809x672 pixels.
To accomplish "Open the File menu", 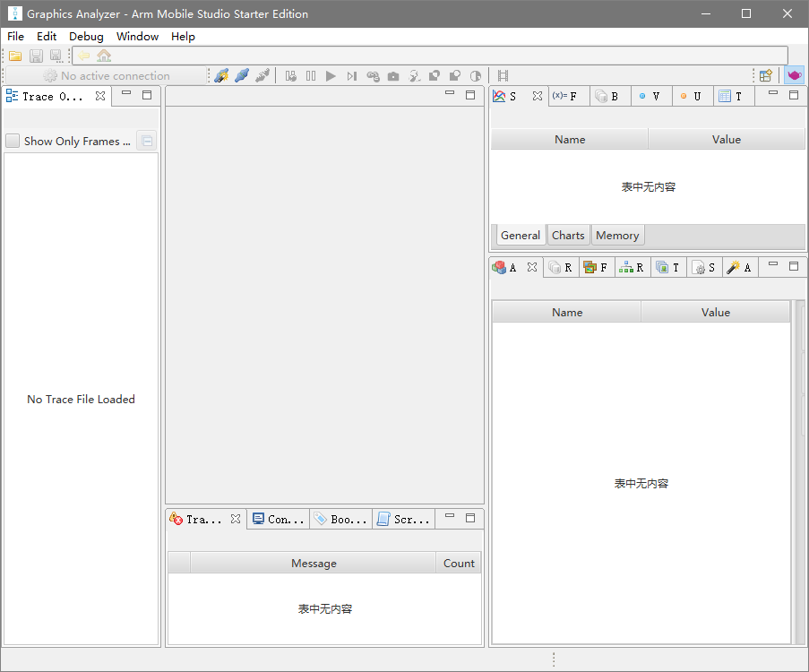I will click(x=15, y=36).
